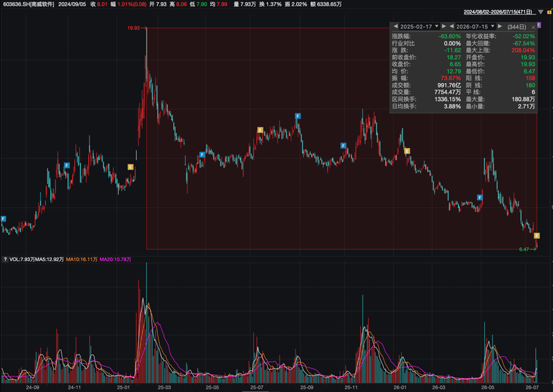Click the VOL:7.93万 volume label
The width and height of the screenshot is (553, 392).
click(22, 260)
